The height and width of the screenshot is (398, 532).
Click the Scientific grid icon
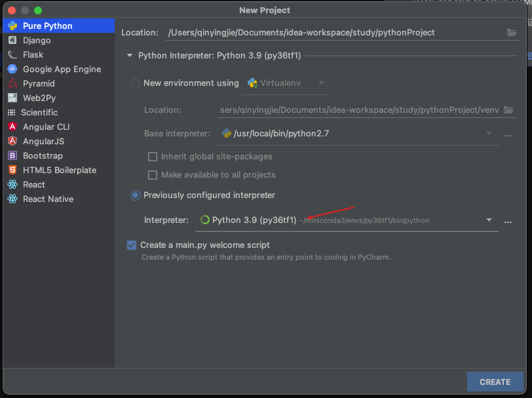(12, 112)
